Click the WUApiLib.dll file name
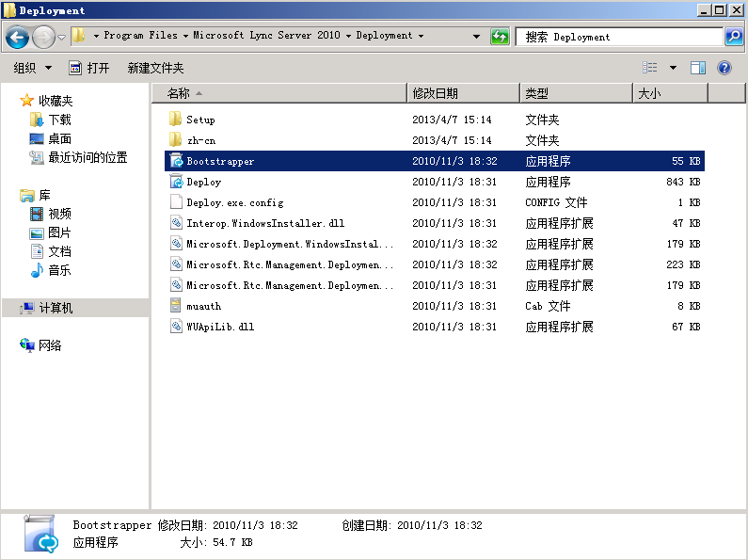The width and height of the screenshot is (748, 560). point(220,327)
